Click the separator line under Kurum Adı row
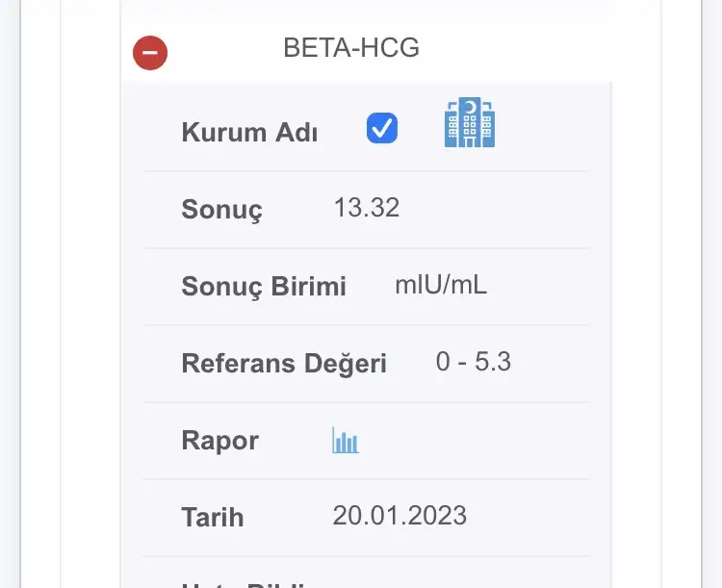This screenshot has width=722, height=588. coord(366,171)
